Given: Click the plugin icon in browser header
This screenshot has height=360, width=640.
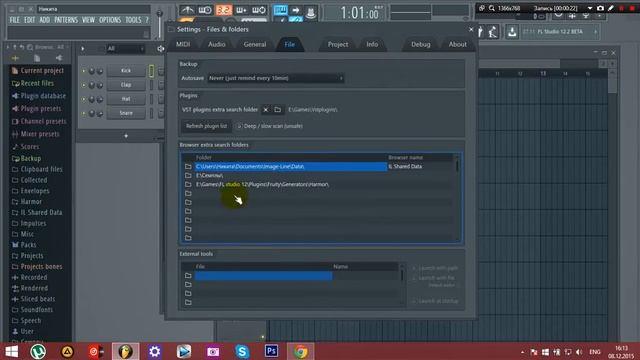Looking at the screenshot, I should pos(59,58).
